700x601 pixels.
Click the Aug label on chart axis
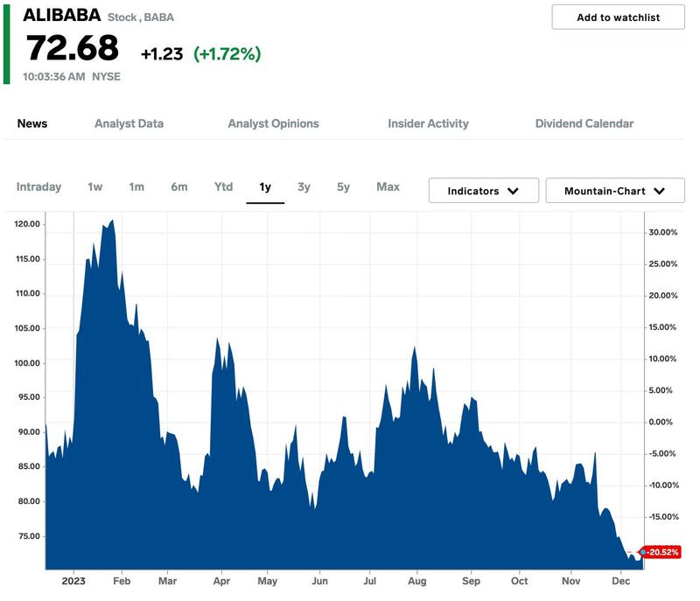point(417,581)
